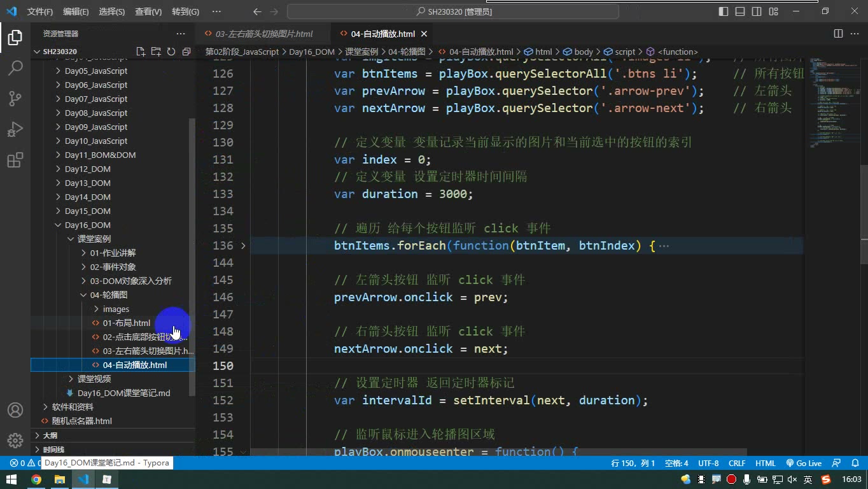Collapse the 04-轮播图 folder
This screenshot has height=489, width=868.
coord(109,295)
